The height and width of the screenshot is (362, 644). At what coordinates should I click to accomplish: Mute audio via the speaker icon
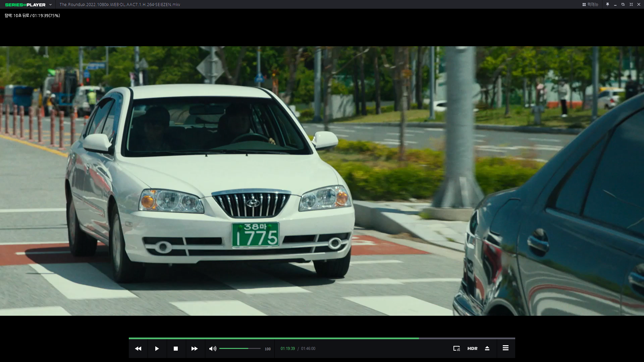pos(213,349)
